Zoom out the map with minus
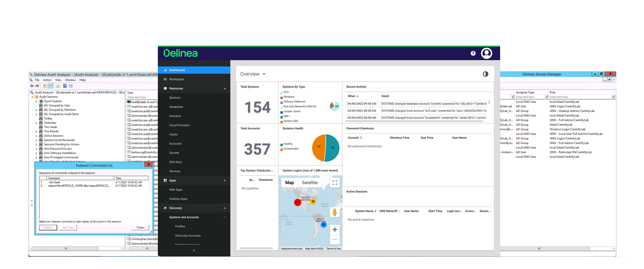The width and height of the screenshot is (644, 269). pyautogui.click(x=334, y=239)
